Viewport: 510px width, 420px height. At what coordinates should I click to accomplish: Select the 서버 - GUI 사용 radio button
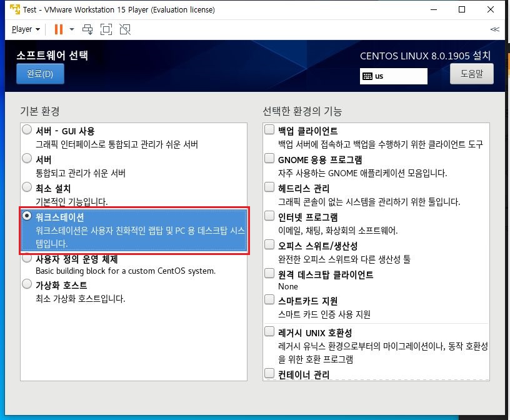27,129
